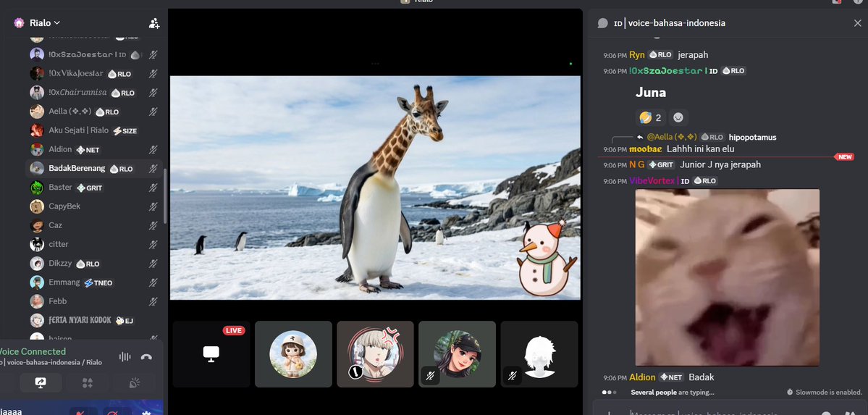The height and width of the screenshot is (415, 868).
Task: Open the soundboard button
Action: (134, 383)
